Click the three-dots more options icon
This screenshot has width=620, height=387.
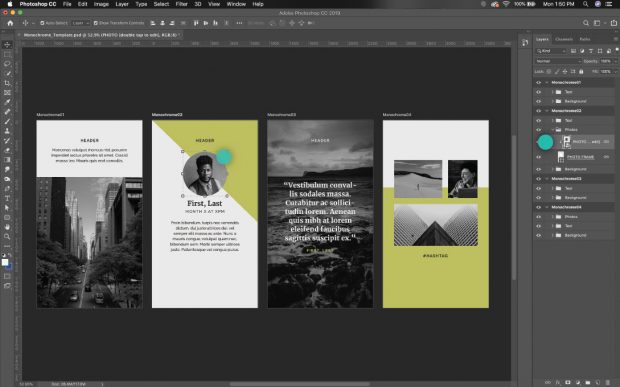tap(239, 23)
